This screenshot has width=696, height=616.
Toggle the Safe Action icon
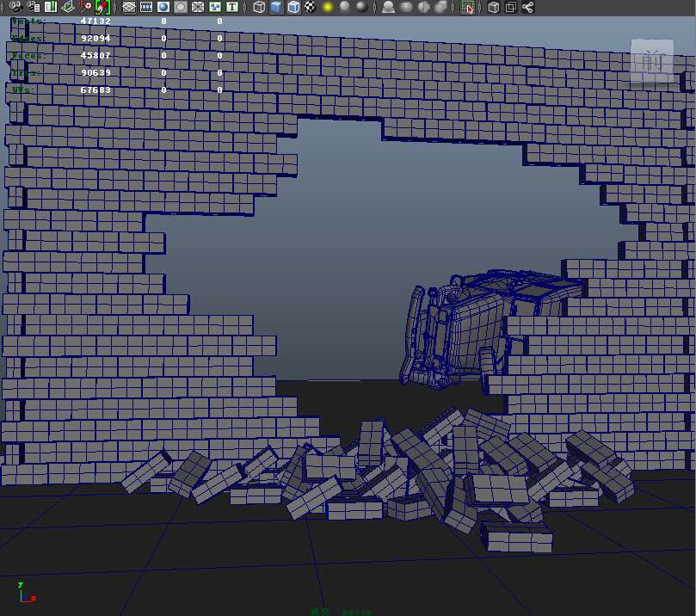pyautogui.click(x=215, y=7)
